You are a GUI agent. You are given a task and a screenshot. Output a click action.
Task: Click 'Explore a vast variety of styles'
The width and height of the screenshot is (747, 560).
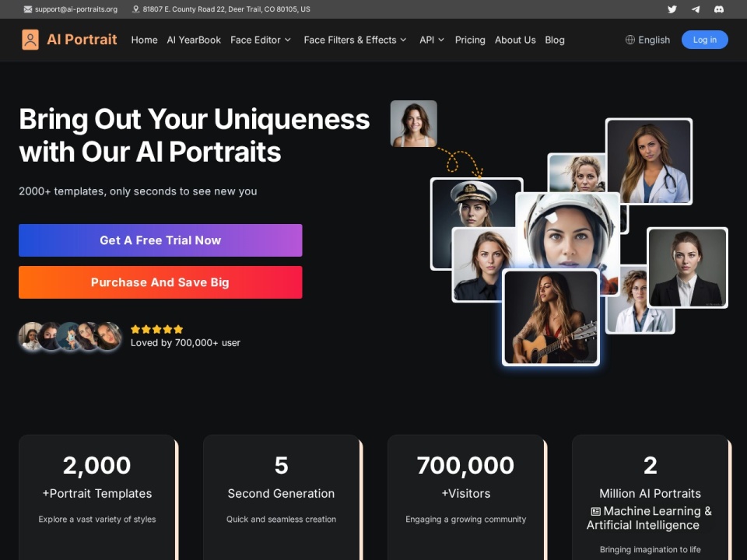97,519
